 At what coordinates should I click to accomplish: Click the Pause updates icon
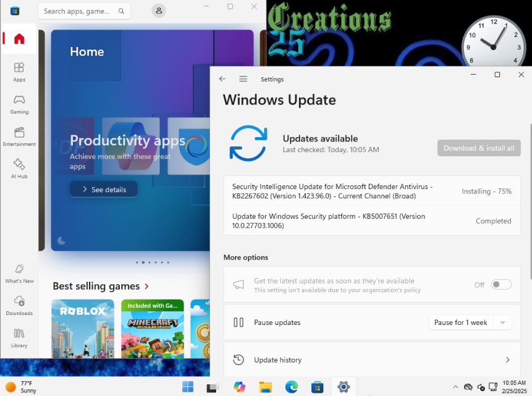click(x=239, y=322)
